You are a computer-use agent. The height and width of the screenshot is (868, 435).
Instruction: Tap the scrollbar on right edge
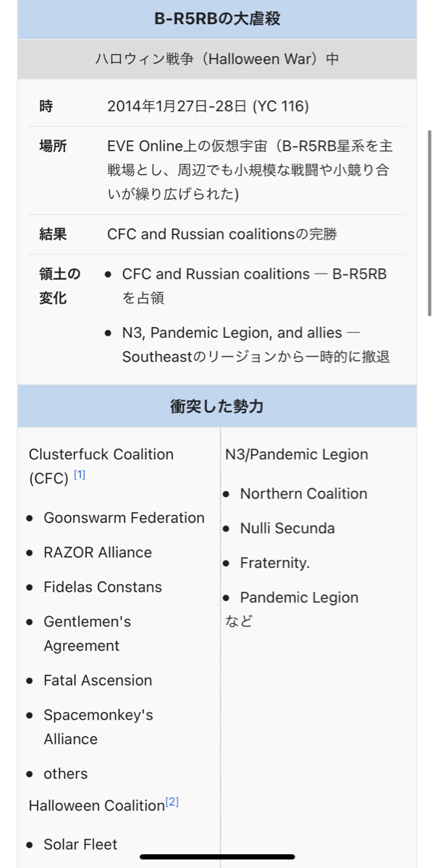click(x=430, y=223)
